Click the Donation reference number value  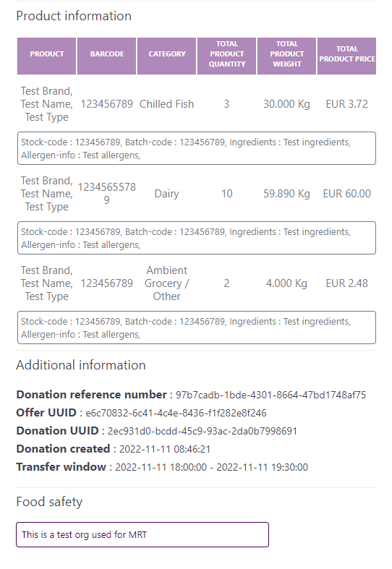coord(270,395)
